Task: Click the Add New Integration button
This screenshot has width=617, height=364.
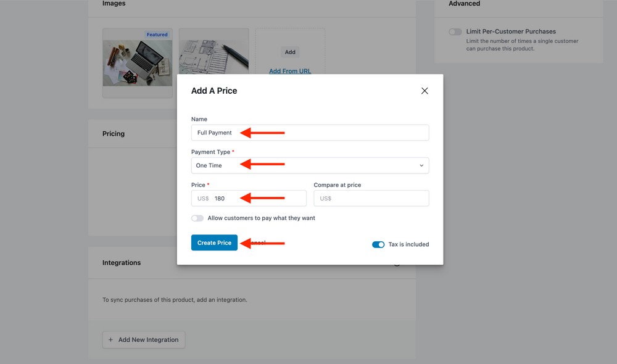Action: tap(143, 339)
